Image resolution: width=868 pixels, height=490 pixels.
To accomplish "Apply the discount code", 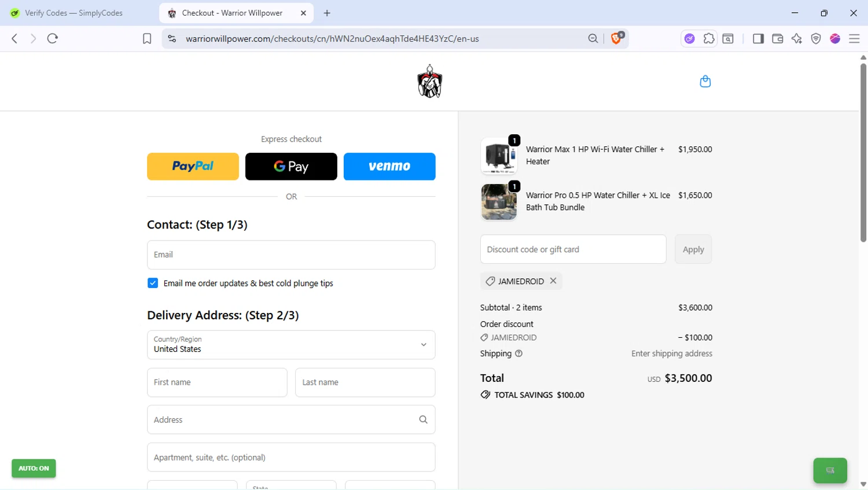I will [693, 249].
